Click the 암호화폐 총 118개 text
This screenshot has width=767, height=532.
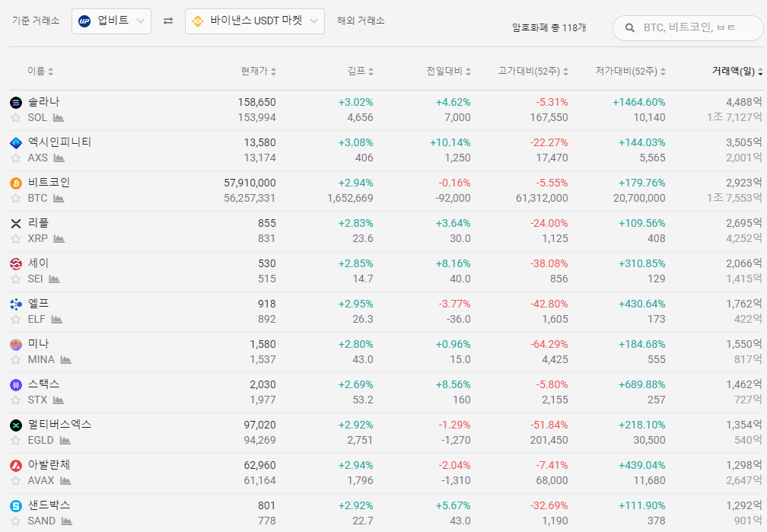549,28
